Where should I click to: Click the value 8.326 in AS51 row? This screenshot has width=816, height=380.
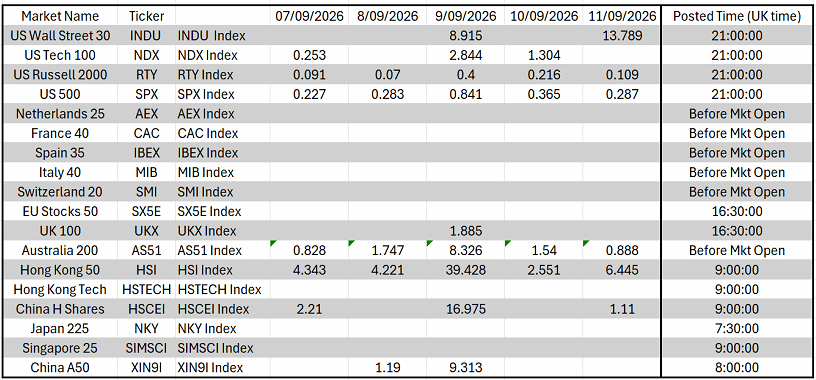pyautogui.click(x=465, y=250)
